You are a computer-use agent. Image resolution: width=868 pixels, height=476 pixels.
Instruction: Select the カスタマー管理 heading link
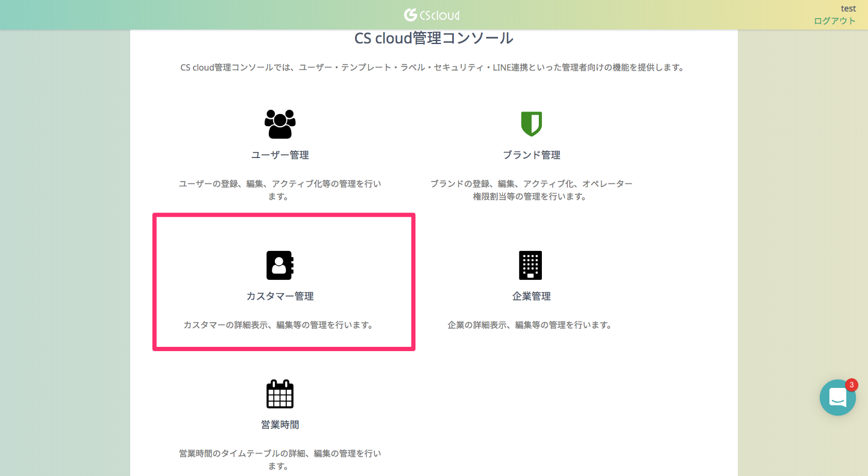pos(280,296)
